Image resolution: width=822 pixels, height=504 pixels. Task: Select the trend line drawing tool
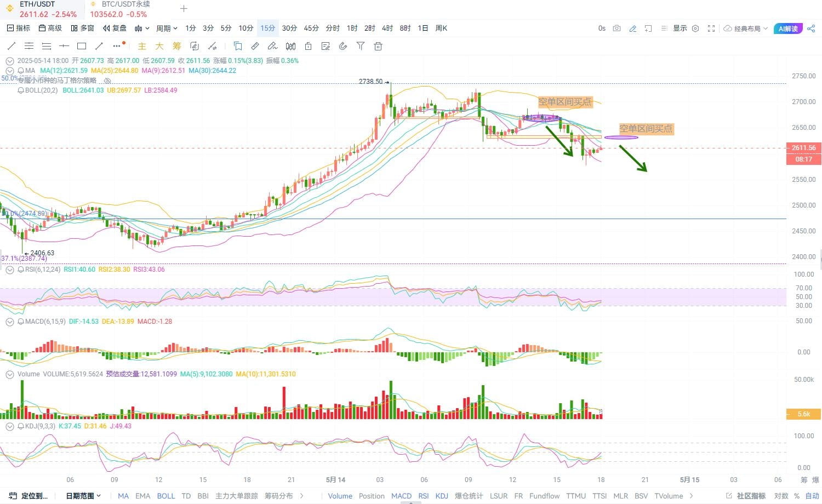(10, 47)
